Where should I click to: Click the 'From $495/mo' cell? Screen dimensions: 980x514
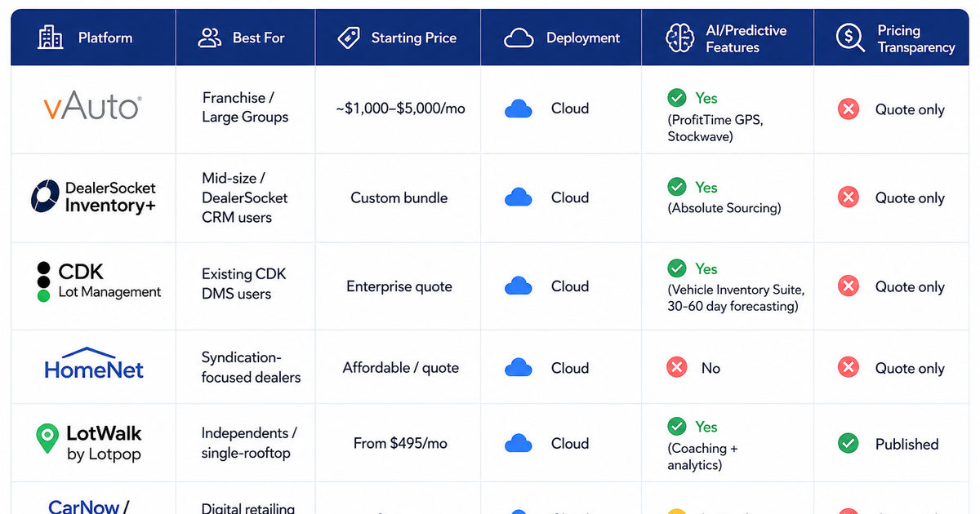coord(400,444)
